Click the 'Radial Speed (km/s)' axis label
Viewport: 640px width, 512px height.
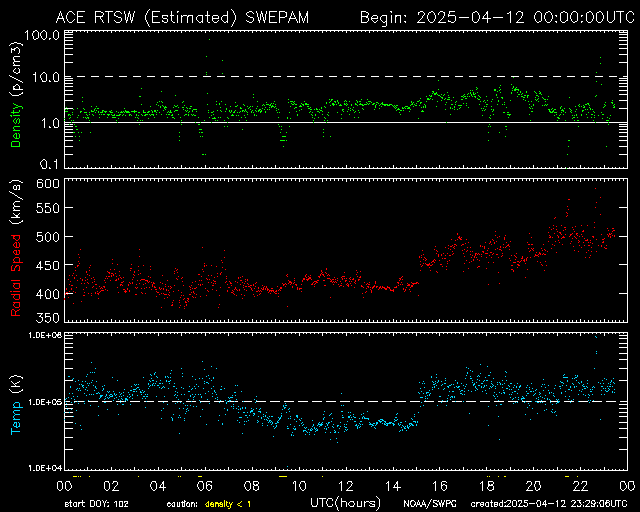(x=16, y=249)
